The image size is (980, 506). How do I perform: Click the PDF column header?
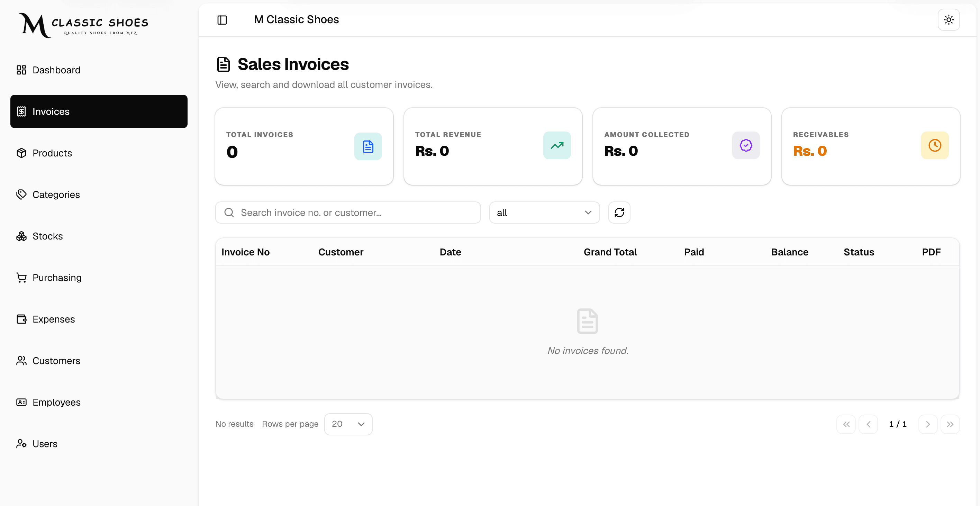[931, 252]
